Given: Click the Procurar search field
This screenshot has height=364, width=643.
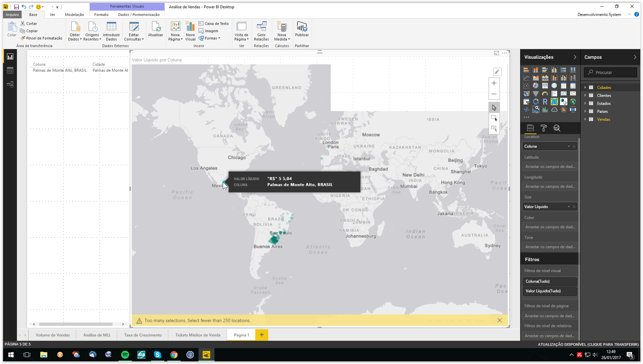Looking at the screenshot, I should point(610,72).
